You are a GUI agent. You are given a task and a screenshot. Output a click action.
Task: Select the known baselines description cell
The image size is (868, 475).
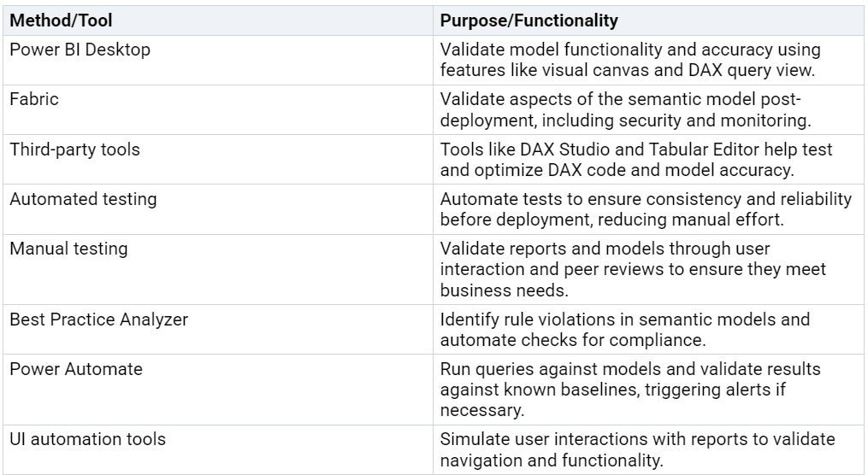[648, 390]
